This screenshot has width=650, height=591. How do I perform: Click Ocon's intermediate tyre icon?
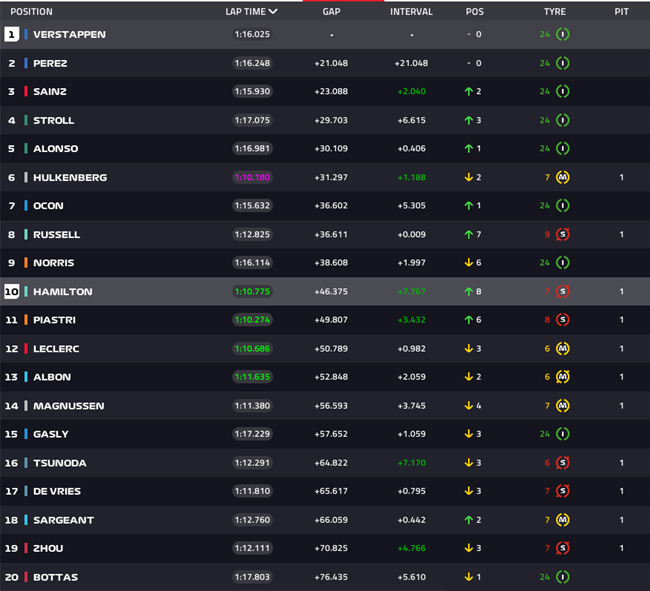[x=563, y=206]
